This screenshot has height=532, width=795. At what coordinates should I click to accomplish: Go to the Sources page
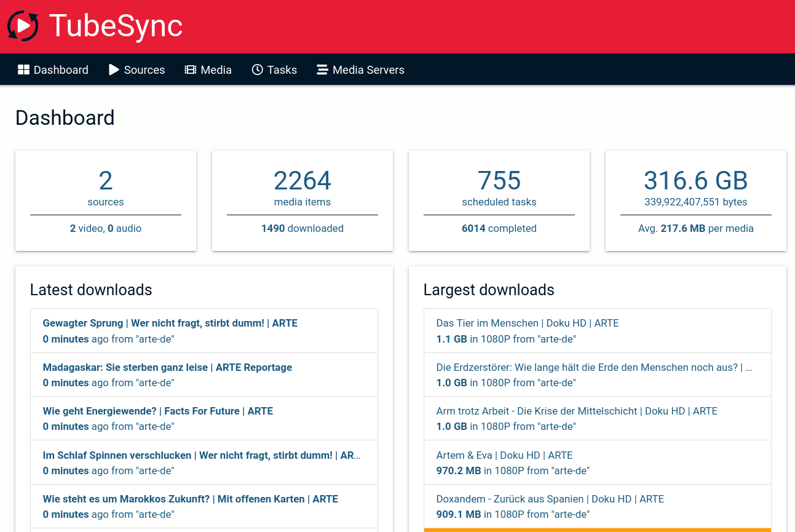(137, 69)
